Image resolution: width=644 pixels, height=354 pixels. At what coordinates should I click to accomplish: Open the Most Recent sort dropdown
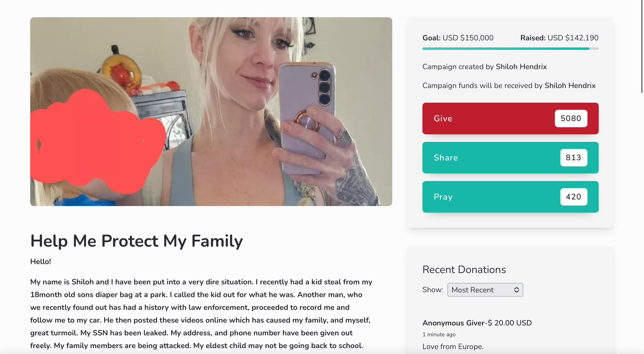[x=485, y=290]
